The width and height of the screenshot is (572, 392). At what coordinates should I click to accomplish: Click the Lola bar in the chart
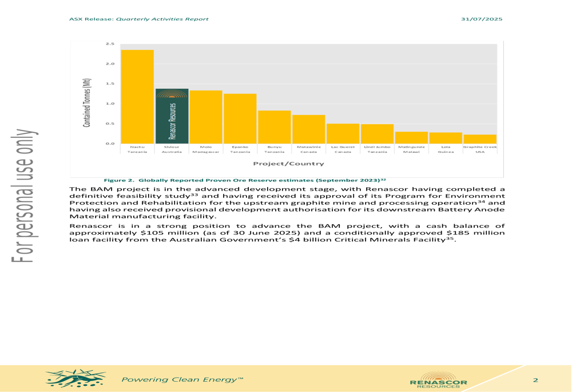446,138
